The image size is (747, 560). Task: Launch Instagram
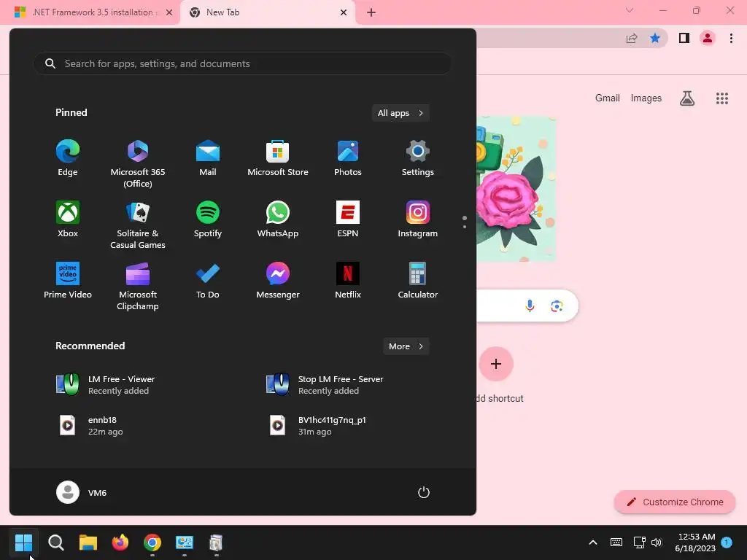pos(418,220)
